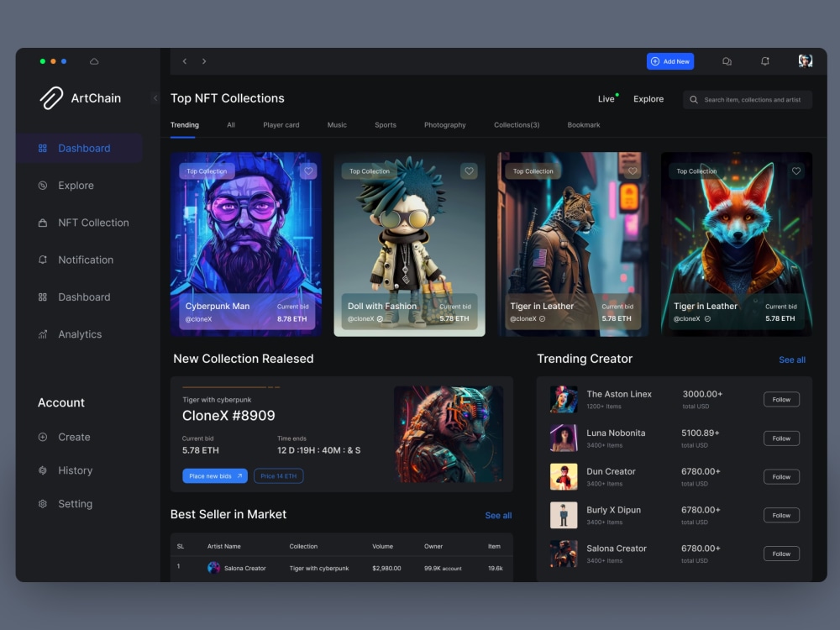Follow Luna Nobonita
Image resolution: width=840 pixels, height=630 pixels.
[781, 438]
